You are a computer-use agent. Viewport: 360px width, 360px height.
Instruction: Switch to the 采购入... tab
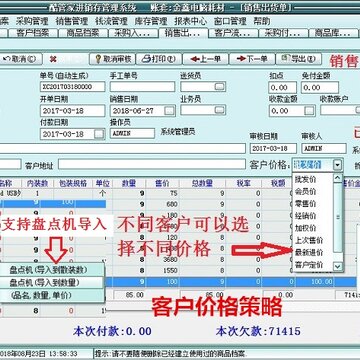[133, 33]
